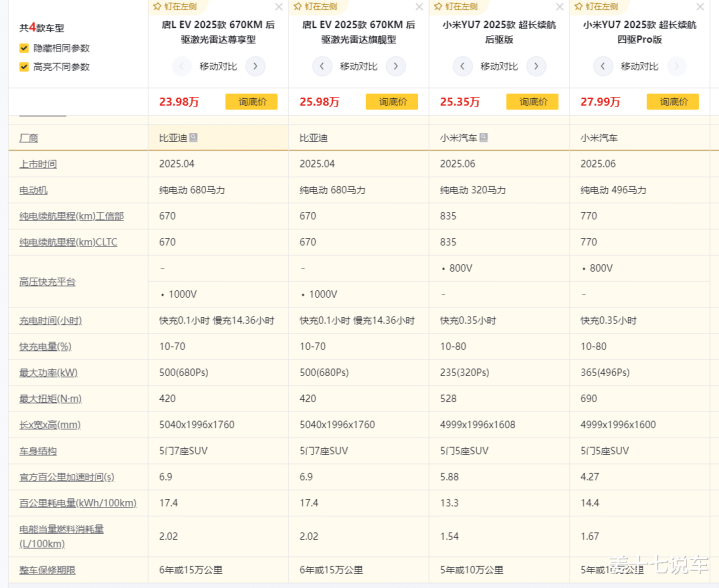Open the 厂商 parameter label
Viewport: 719px width, 588px height.
tap(28, 138)
